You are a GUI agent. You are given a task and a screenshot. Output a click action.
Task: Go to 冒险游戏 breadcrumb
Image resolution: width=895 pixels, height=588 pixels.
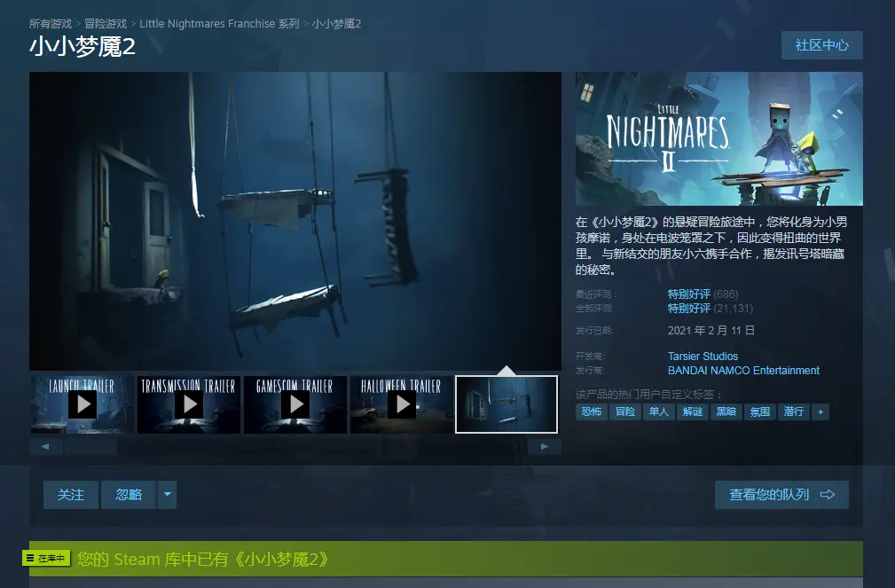point(106,23)
